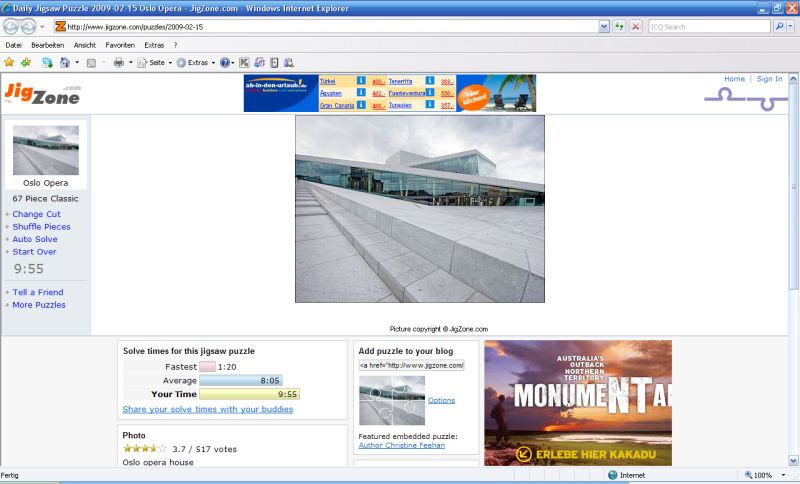This screenshot has width=800, height=484.
Task: Open the Ansicht menu
Action: pyautogui.click(x=85, y=45)
